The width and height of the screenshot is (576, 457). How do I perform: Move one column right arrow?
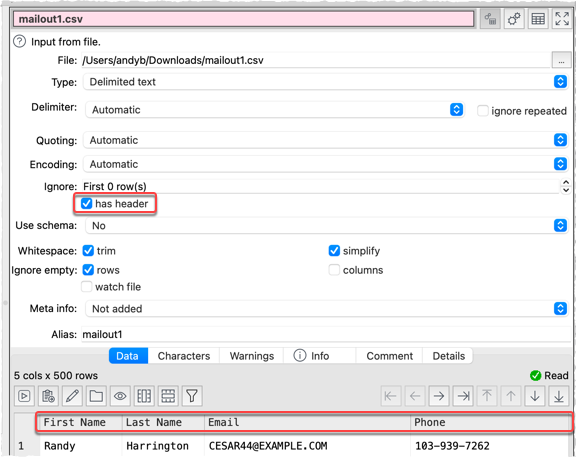(439, 396)
